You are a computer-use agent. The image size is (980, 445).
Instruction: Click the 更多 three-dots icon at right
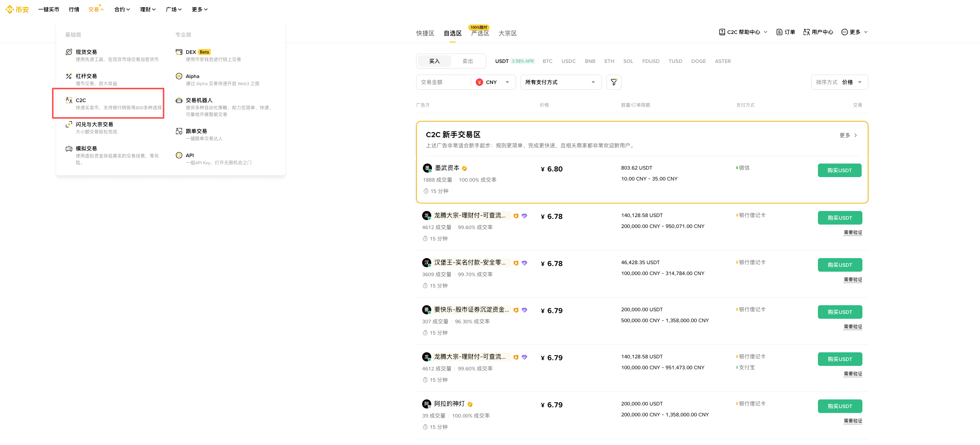pos(844,32)
